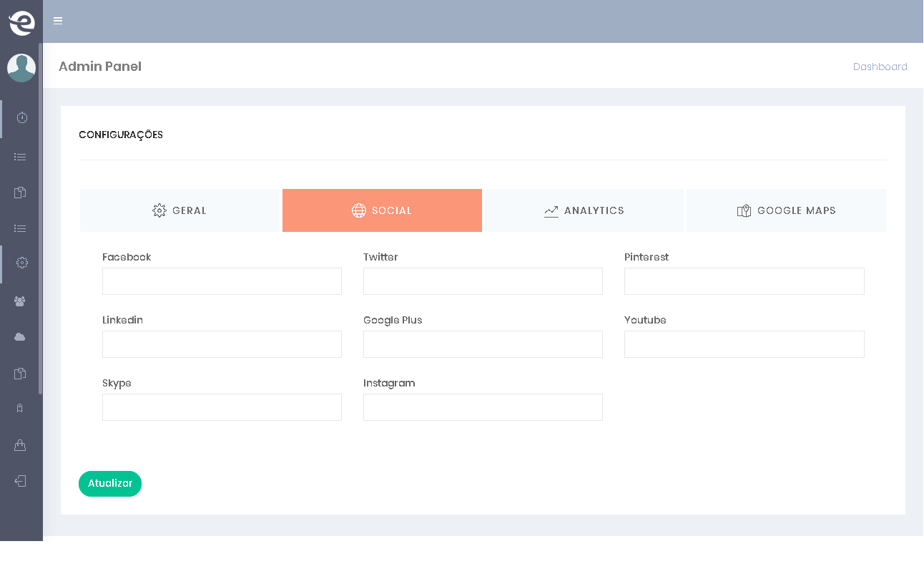Open the shopping bag icon in the sidebar
Viewport: 924px width, 579px height.
[x=20, y=445]
